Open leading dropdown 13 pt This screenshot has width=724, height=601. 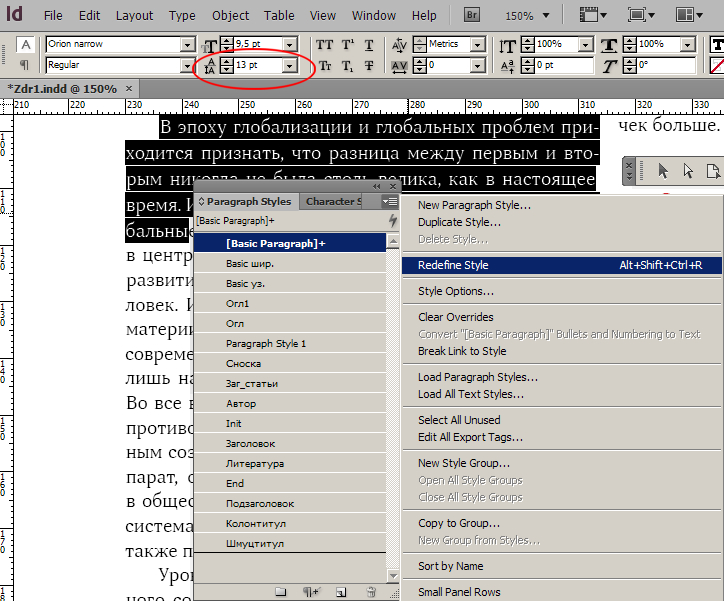(290, 66)
